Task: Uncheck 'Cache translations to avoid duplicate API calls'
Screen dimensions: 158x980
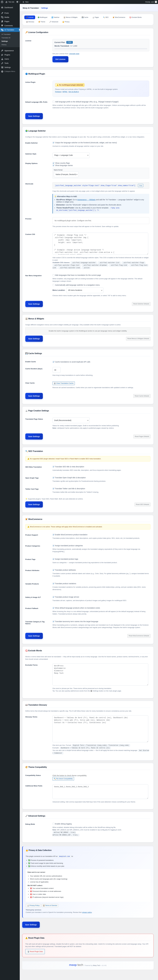Action: pyautogui.click(x=53, y=362)
